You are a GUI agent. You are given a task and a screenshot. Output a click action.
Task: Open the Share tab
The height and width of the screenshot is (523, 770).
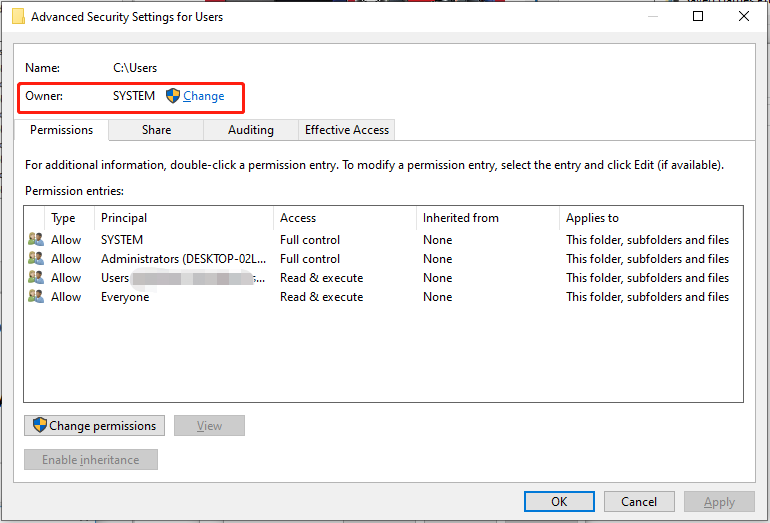[x=156, y=130]
